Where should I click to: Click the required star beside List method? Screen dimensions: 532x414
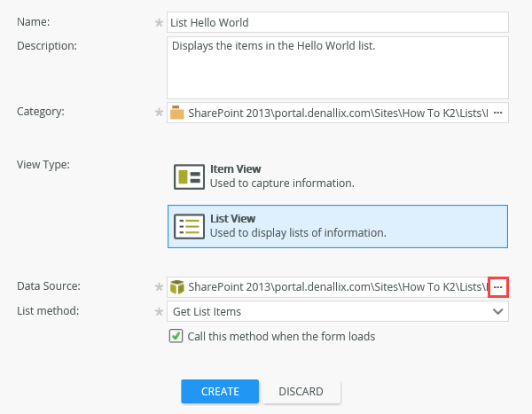pyautogui.click(x=159, y=311)
